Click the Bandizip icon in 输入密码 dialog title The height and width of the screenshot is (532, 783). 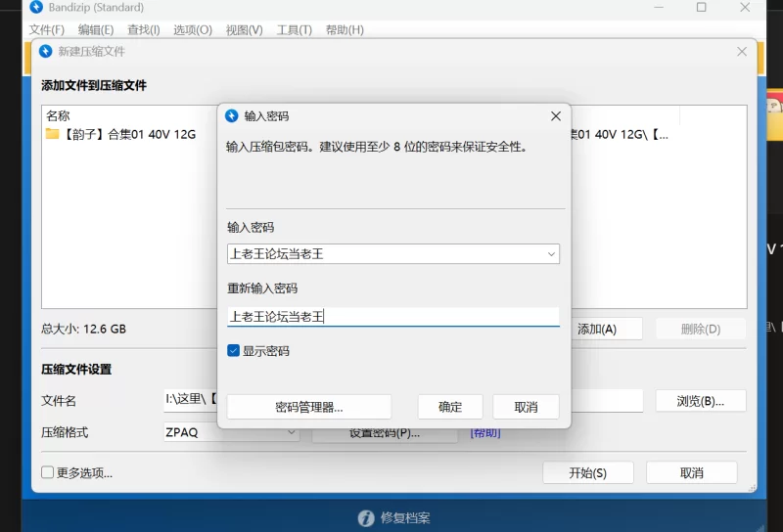pyautogui.click(x=232, y=115)
